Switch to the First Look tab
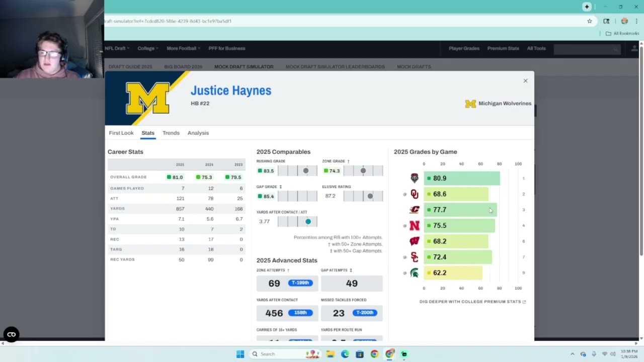This screenshot has width=644, height=362. (121, 133)
